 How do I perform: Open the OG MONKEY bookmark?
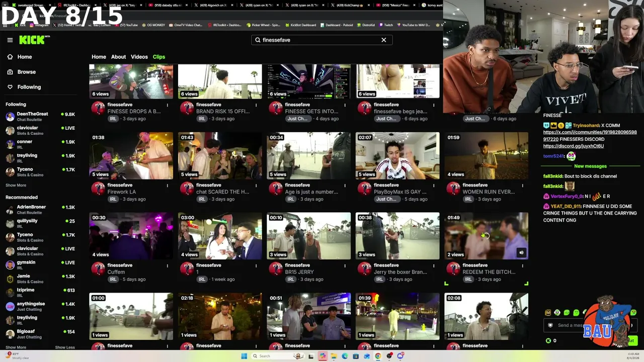tap(154, 25)
